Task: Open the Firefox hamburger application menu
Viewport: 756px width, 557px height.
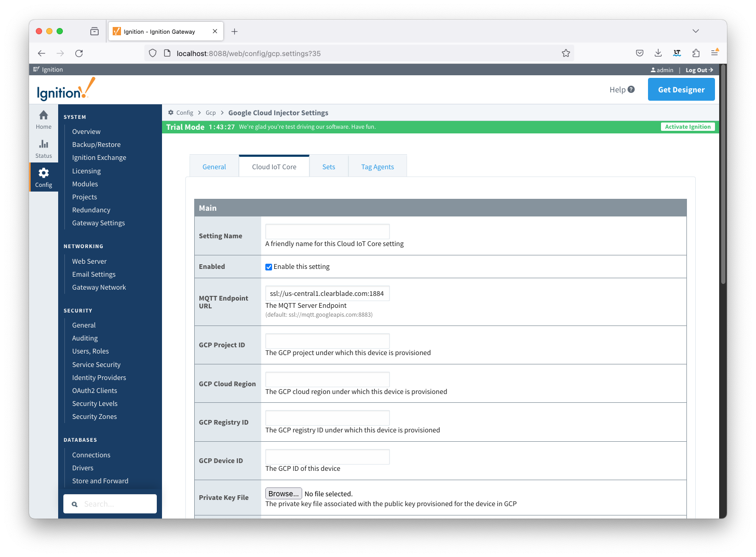Action: (714, 53)
